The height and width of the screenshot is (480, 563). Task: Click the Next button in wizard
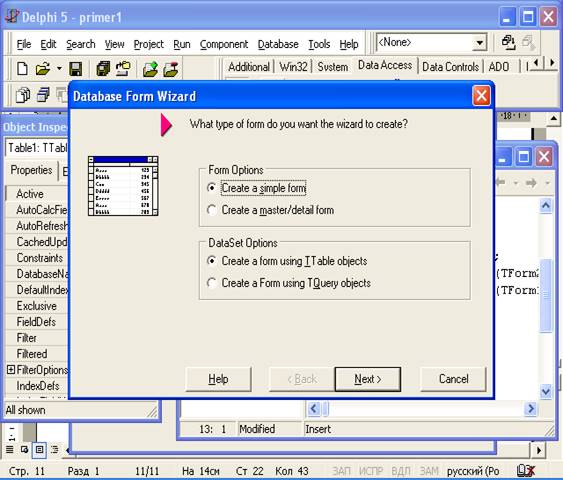[367, 379]
